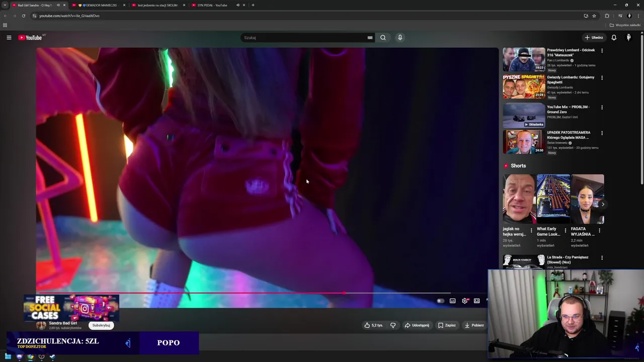Start voice search with microphone
This screenshot has width=644, height=362.
click(x=400, y=38)
